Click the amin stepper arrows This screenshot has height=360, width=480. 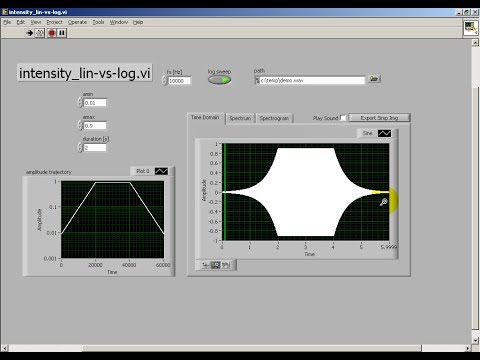point(80,103)
